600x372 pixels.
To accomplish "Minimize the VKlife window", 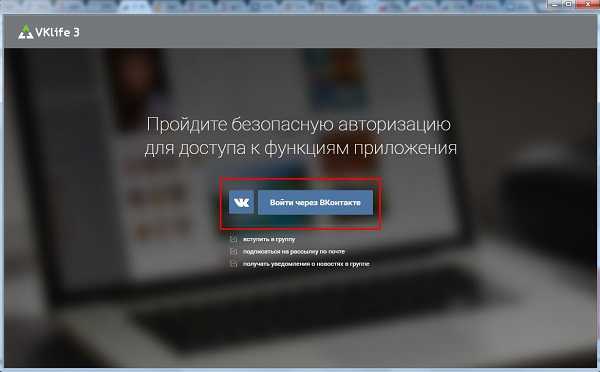I will pyautogui.click(x=554, y=4).
